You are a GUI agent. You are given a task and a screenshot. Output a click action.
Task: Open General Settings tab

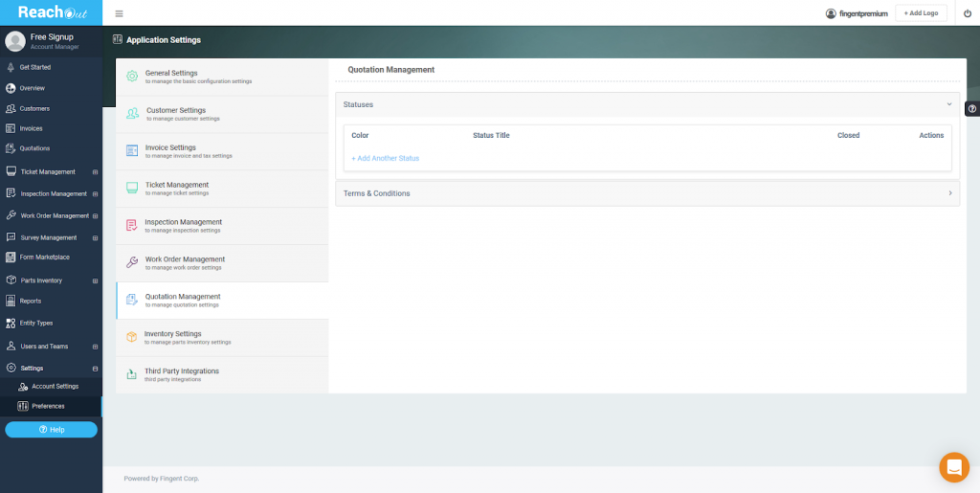tap(222, 77)
